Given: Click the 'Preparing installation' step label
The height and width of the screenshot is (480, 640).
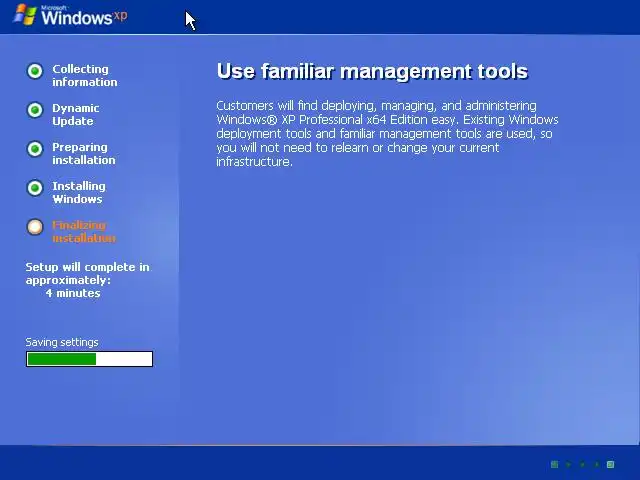Looking at the screenshot, I should pyautogui.click(x=84, y=153).
